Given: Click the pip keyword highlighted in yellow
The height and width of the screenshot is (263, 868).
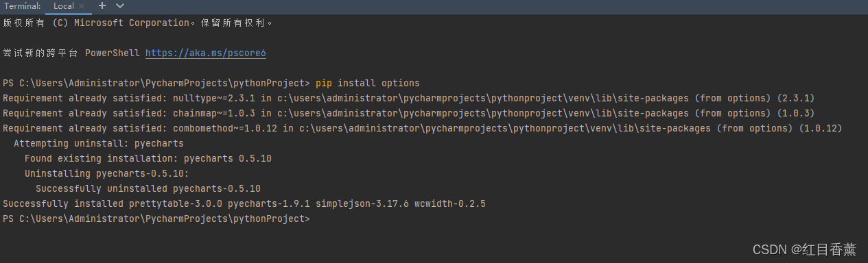Looking at the screenshot, I should [x=324, y=83].
